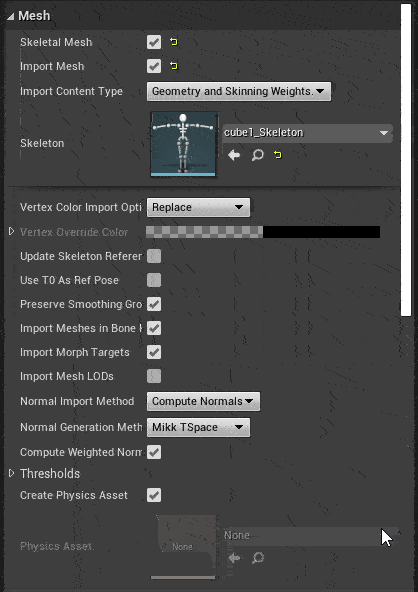Expand the Thresholds section
Viewport: 418px width, 592px height.
[11, 473]
